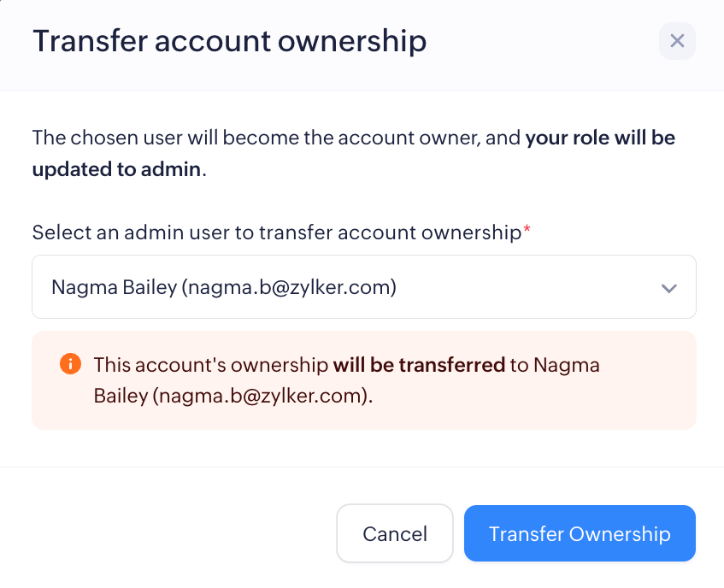The image size is (724, 588).
Task: Select the bold "your role will be" text
Action: pyautogui.click(x=600, y=138)
